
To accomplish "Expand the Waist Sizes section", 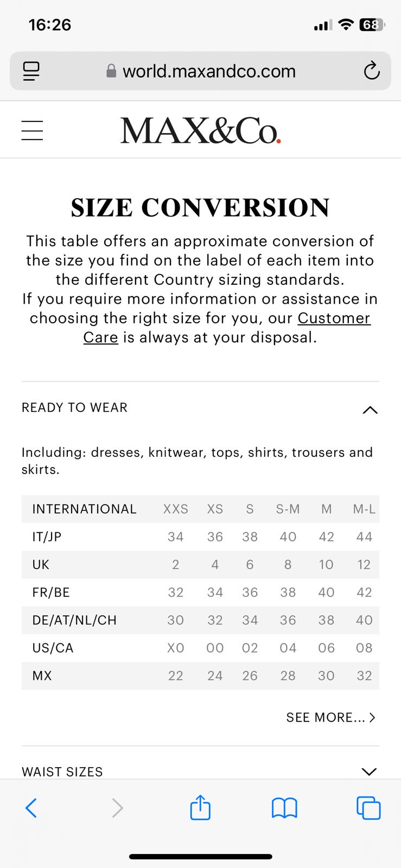I will 369,771.
